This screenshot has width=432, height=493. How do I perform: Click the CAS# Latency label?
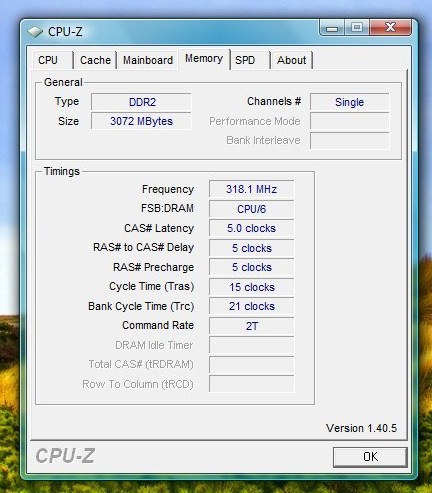[x=159, y=228]
